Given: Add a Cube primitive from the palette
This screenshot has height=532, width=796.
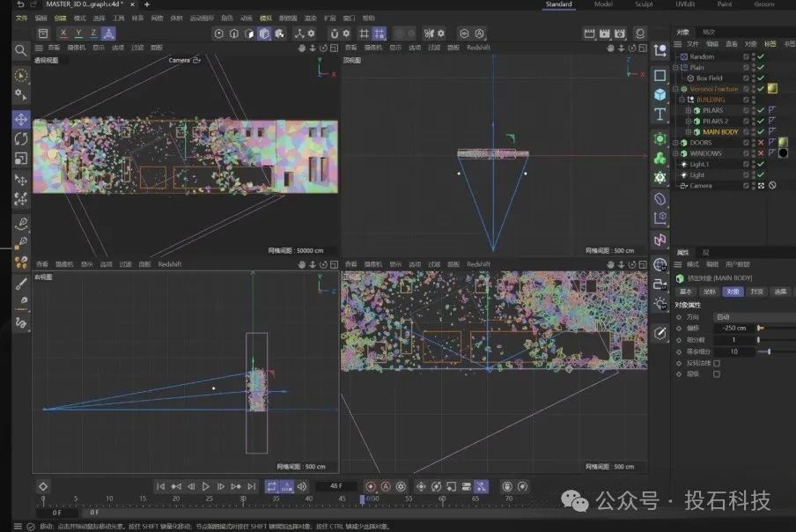Looking at the screenshot, I should click(x=660, y=94).
